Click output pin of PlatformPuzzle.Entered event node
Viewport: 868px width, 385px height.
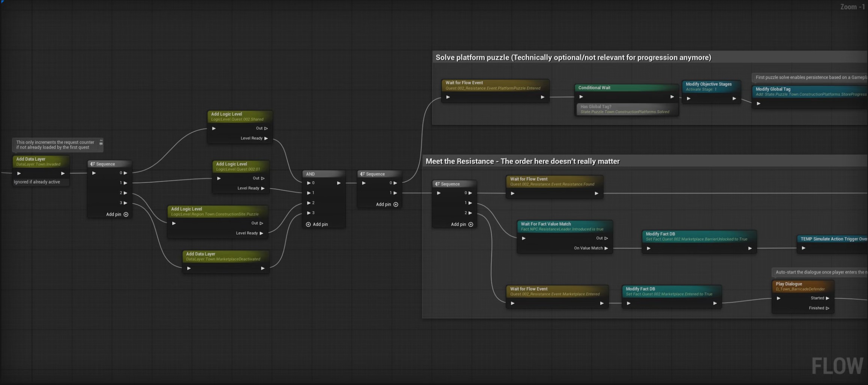point(542,97)
